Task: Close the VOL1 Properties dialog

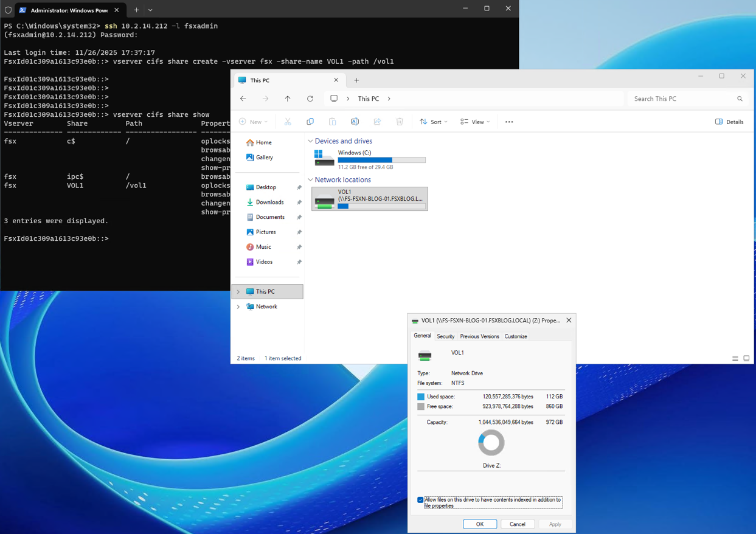Action: (x=569, y=321)
